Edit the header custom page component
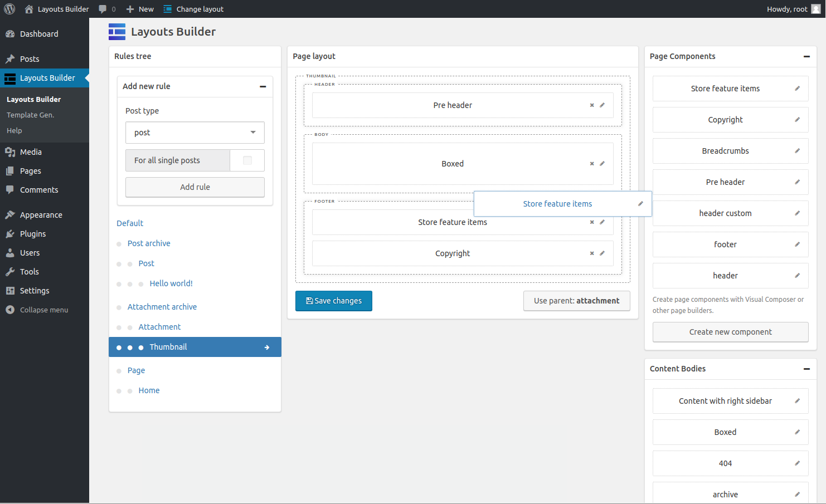The height and width of the screenshot is (504, 826). (797, 213)
